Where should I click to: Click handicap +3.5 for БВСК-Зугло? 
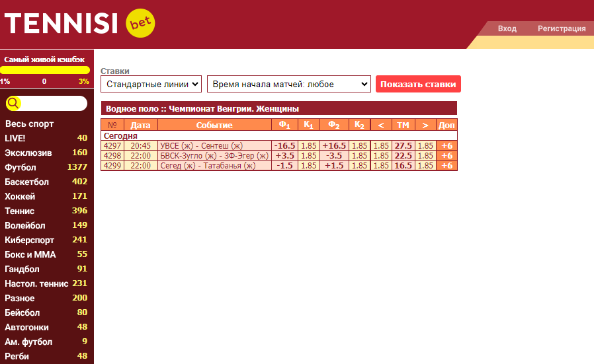click(284, 155)
